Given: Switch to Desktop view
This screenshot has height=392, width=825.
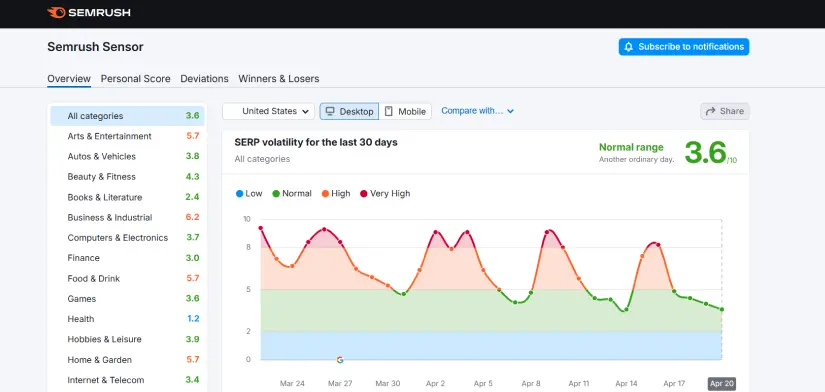Looking at the screenshot, I should click(x=349, y=112).
